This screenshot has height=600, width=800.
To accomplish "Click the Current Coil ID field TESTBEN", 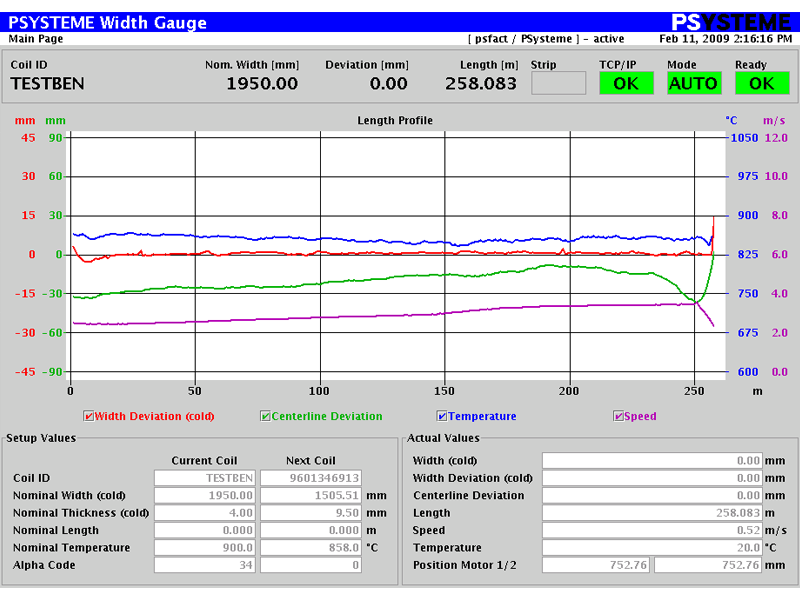I will pos(205,478).
